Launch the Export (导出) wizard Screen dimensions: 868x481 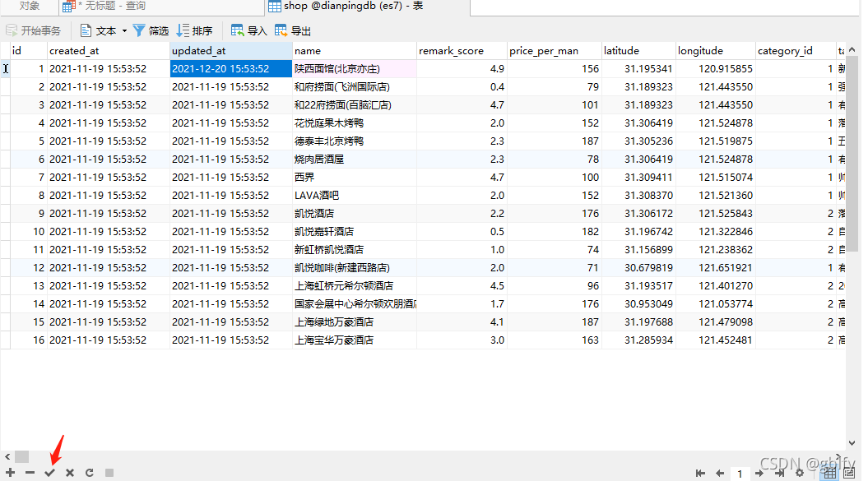[293, 31]
